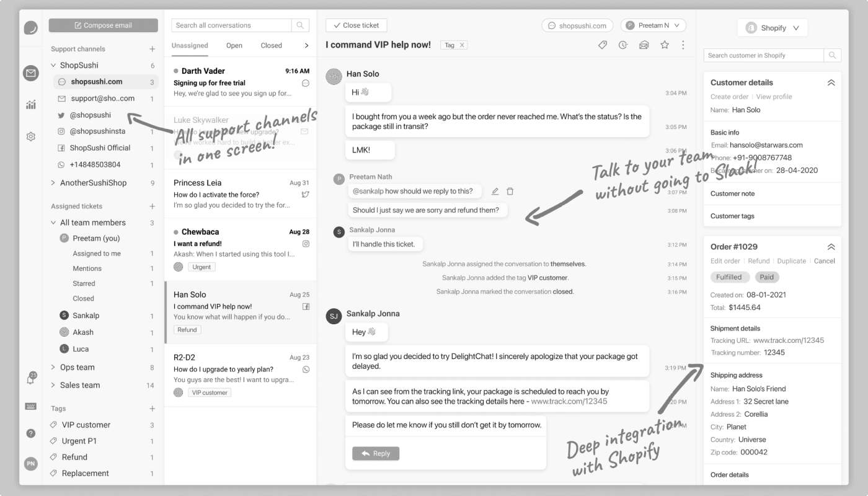Add a new tag with plus icon

pos(152,409)
